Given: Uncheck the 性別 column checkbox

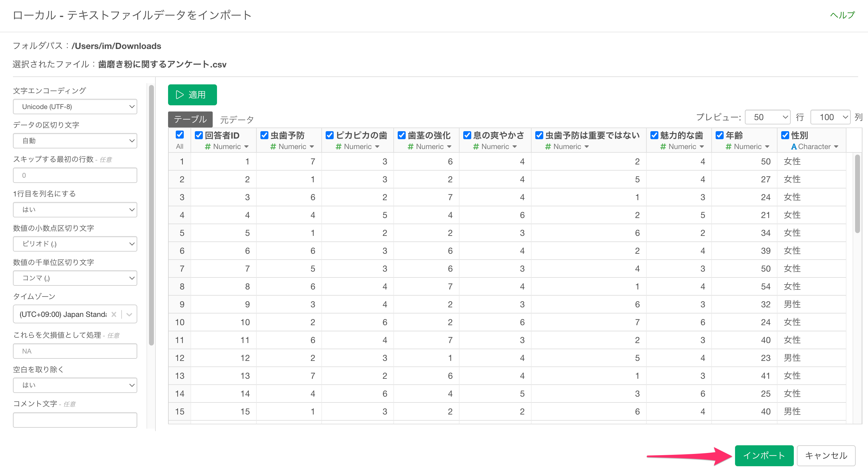Looking at the screenshot, I should (785, 135).
